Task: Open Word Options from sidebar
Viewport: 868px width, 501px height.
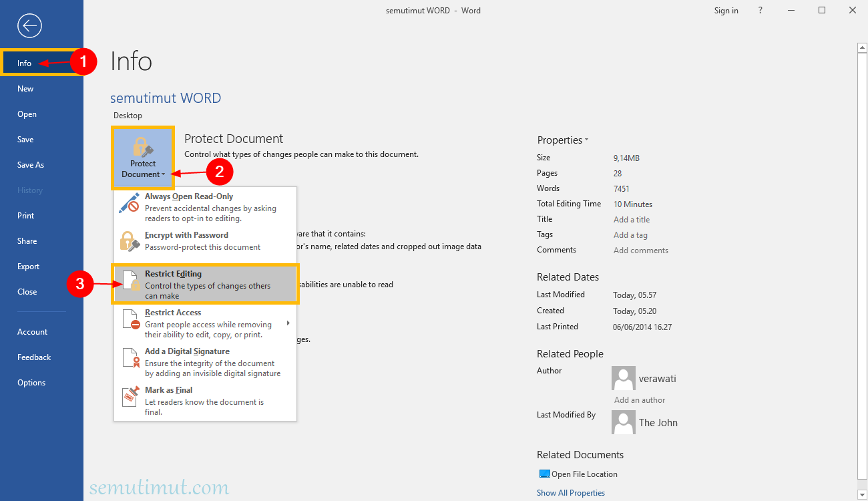Action: tap(41, 383)
